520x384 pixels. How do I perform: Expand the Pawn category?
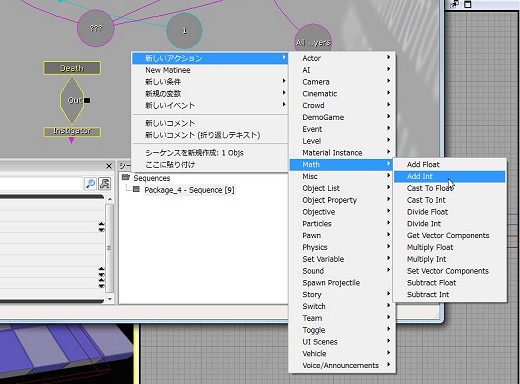coord(342,235)
